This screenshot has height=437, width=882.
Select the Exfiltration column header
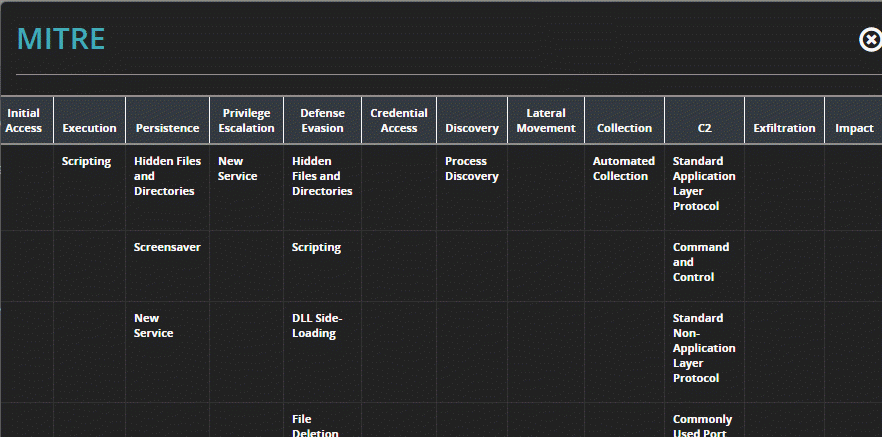(x=784, y=120)
